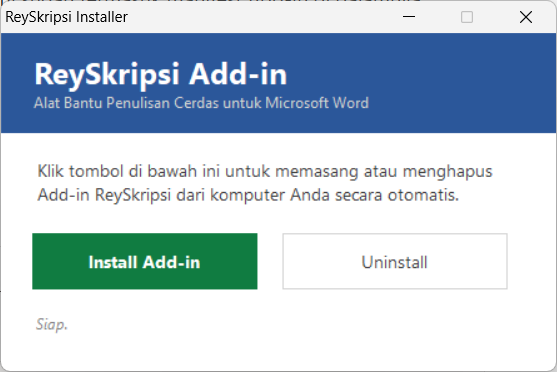Click the green Install Add-in button

tap(145, 261)
